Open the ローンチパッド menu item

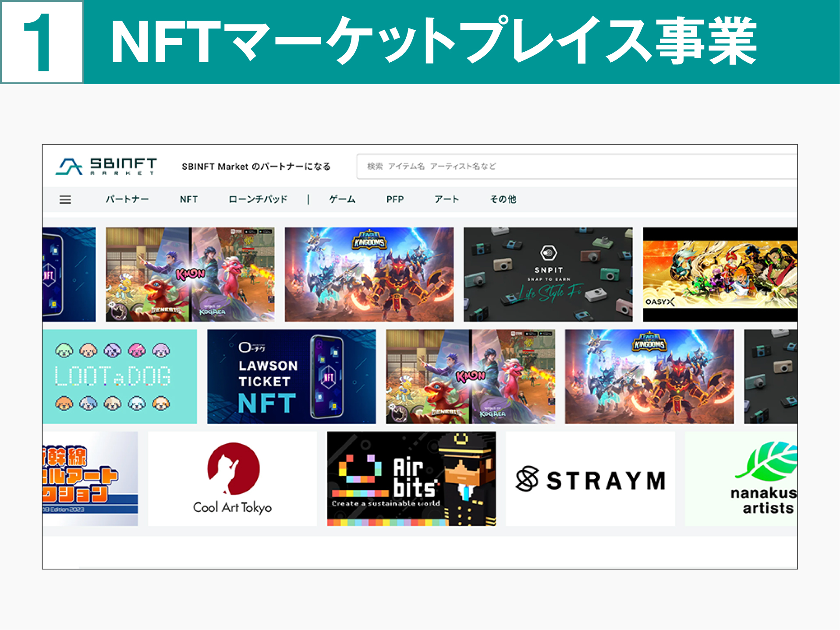click(x=258, y=199)
